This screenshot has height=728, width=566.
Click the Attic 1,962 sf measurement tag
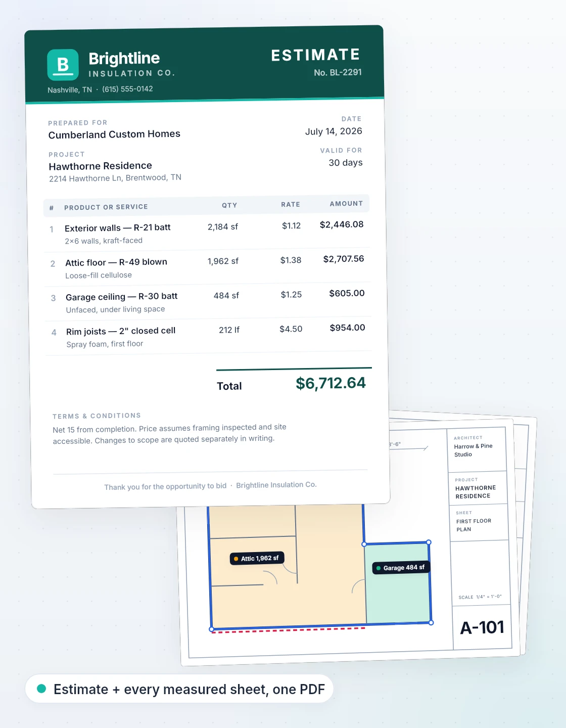[257, 558]
